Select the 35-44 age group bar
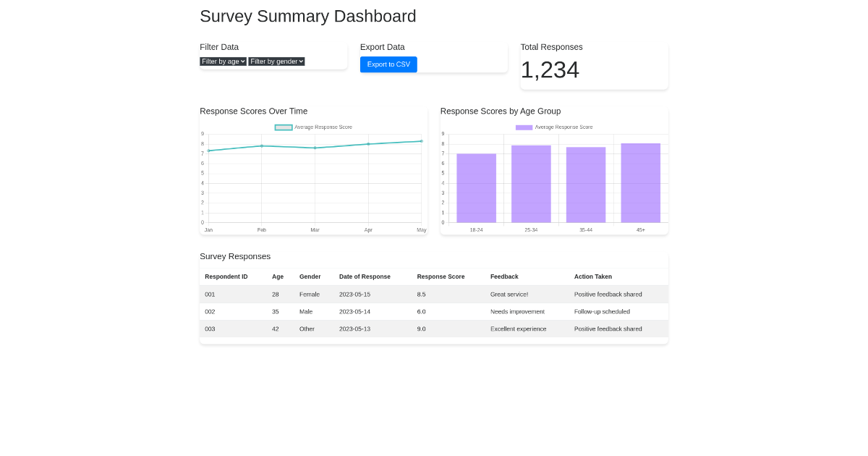Screen dimensions: 868x456 (x=586, y=183)
